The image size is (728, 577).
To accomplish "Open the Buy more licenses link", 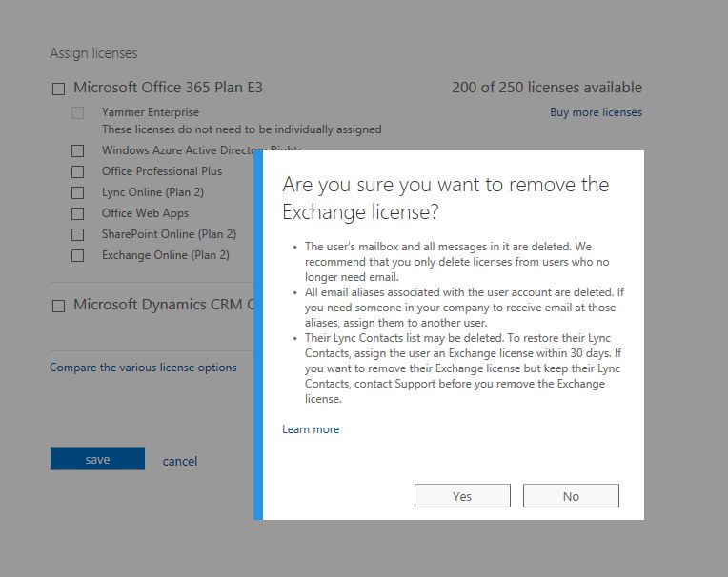I will (596, 112).
